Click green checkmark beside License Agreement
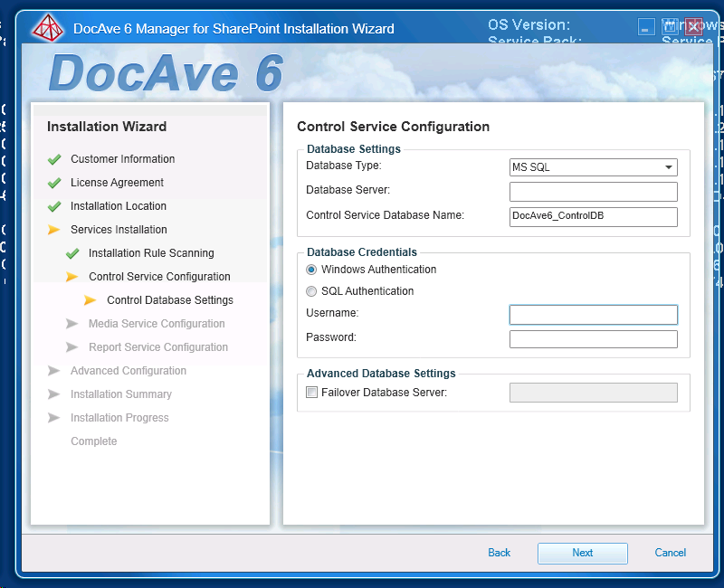This screenshot has width=724, height=588. (54, 183)
